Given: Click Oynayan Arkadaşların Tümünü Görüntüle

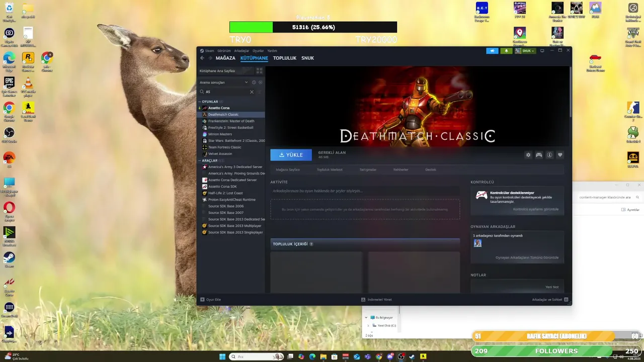Looking at the screenshot, I should click(x=527, y=257).
